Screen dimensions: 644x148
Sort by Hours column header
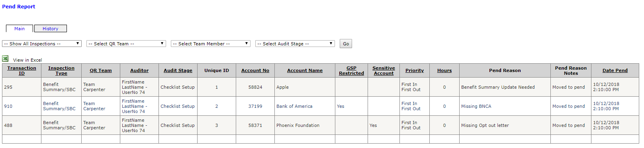(x=444, y=70)
